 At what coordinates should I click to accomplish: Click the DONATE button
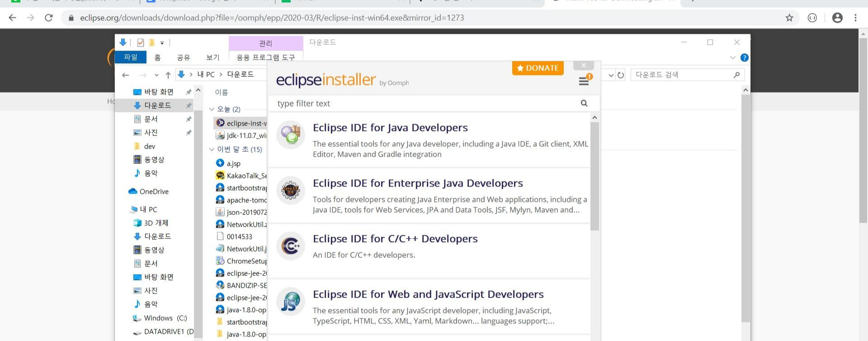pos(538,68)
